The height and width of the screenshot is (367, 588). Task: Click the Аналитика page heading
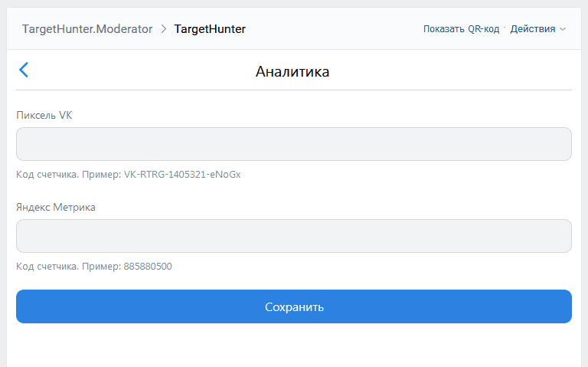point(292,72)
